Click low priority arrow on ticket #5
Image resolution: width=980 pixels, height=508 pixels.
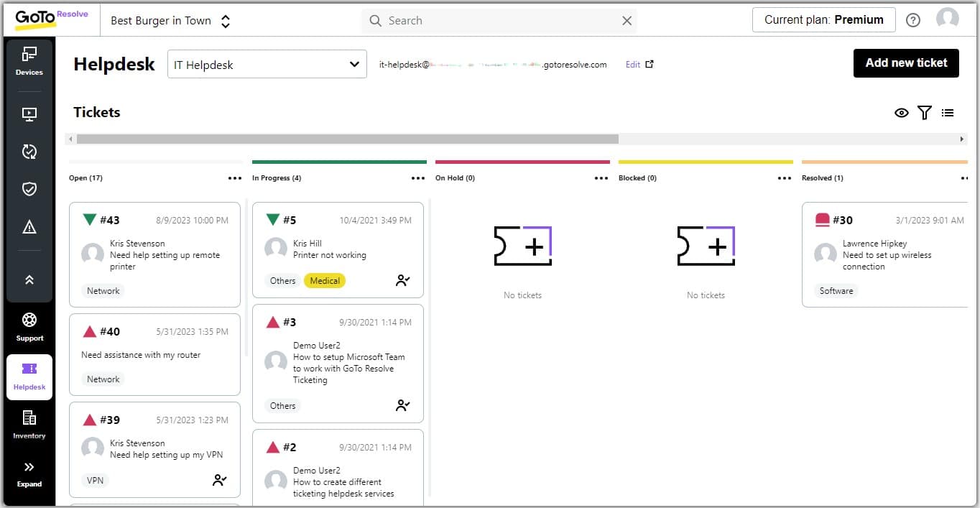coord(272,220)
